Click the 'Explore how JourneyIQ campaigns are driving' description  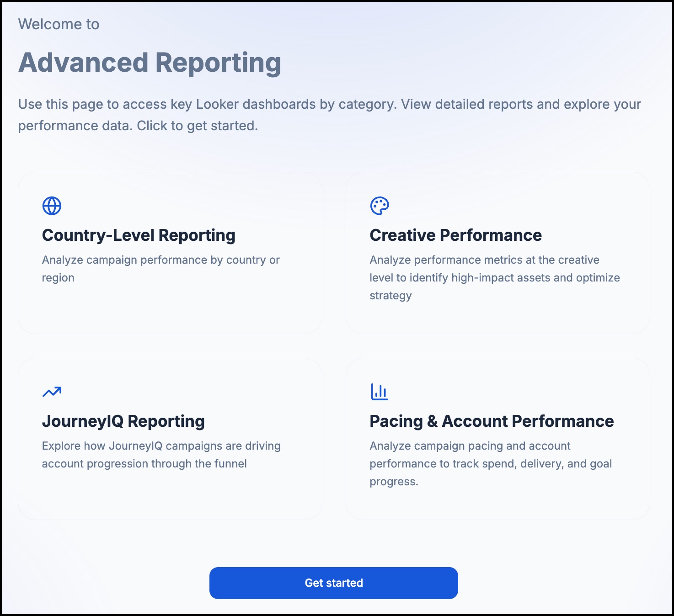(161, 455)
